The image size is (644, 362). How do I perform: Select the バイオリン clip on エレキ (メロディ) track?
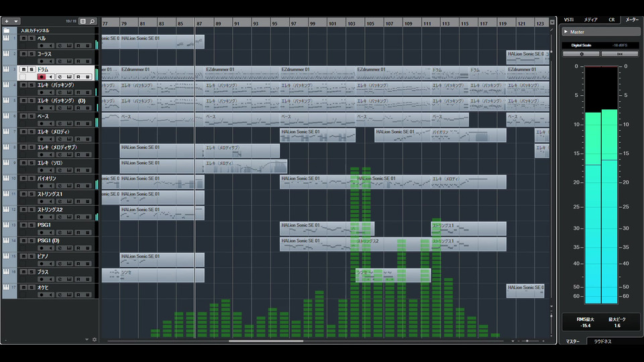click(469, 135)
